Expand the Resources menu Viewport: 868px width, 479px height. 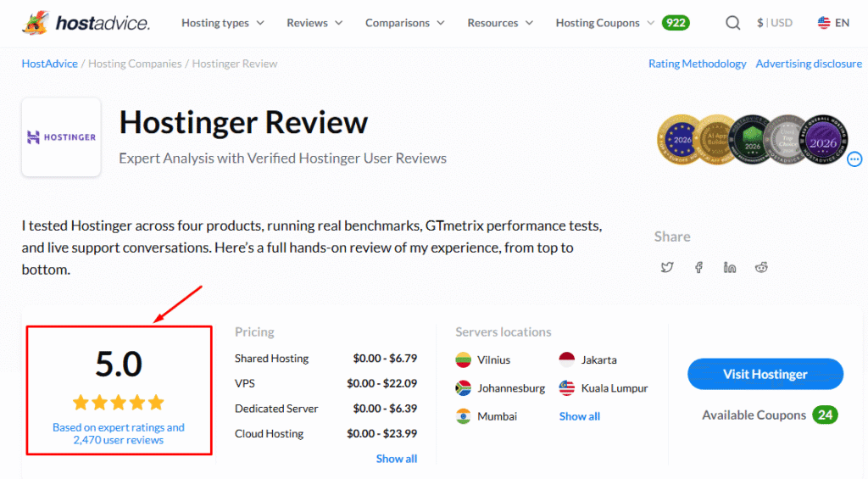coord(500,23)
